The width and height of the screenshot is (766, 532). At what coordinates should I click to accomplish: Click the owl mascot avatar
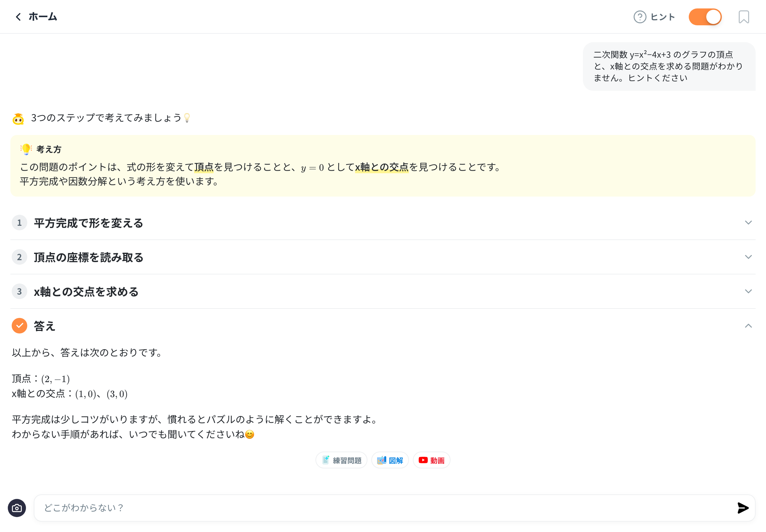click(x=19, y=119)
